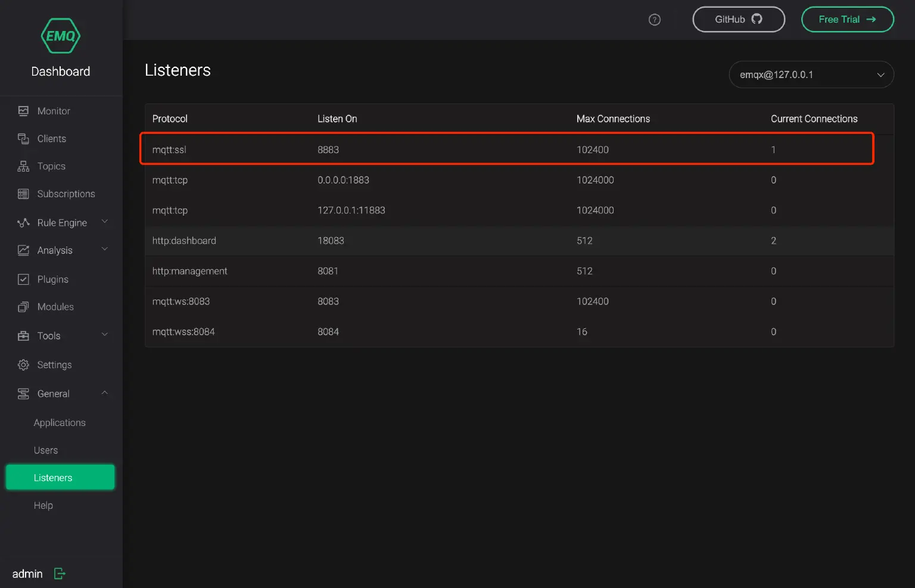The image size is (915, 588).
Task: Log out using the icon beside admin
Action: tap(58, 573)
